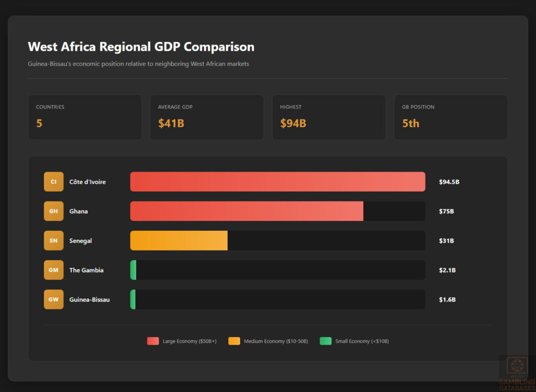Image resolution: width=536 pixels, height=392 pixels.
Task: Click the GH badge next to Ghana
Action: [53, 211]
